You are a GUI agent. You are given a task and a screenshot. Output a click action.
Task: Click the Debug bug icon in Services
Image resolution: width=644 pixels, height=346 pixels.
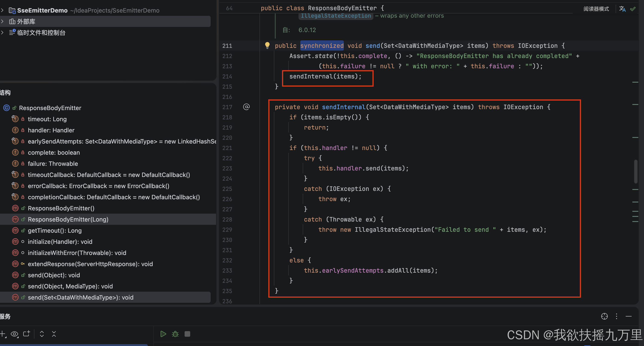pyautogui.click(x=175, y=334)
